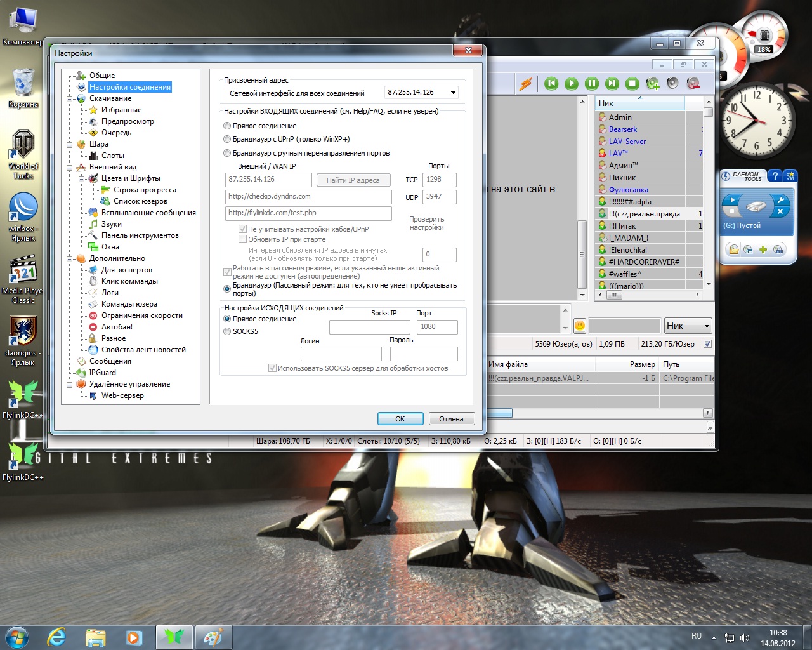Collapse the Дополнительно tree node

[70, 259]
